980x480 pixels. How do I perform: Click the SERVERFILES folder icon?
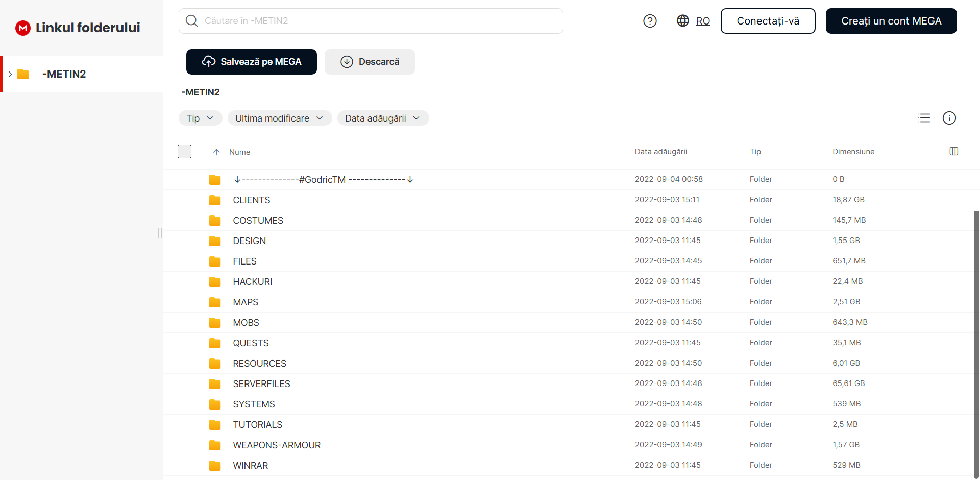point(215,384)
